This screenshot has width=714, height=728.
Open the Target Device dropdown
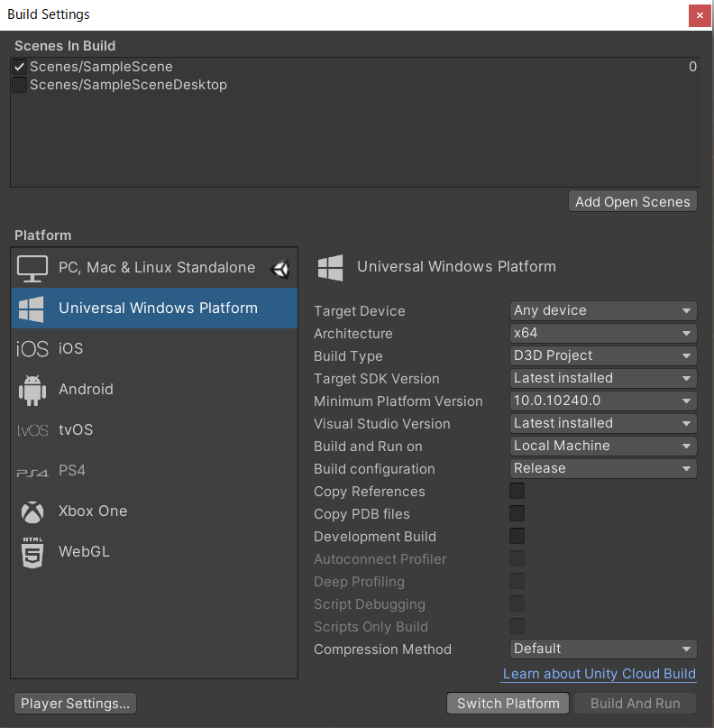(603, 310)
